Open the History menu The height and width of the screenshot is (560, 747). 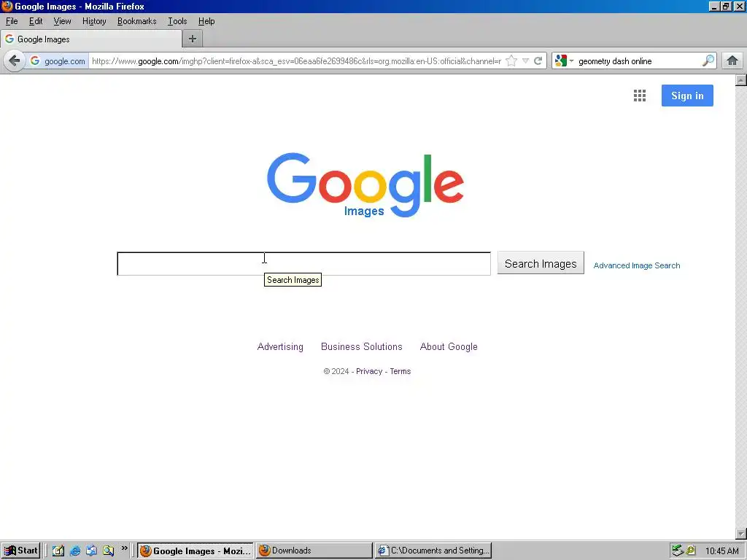tap(94, 21)
